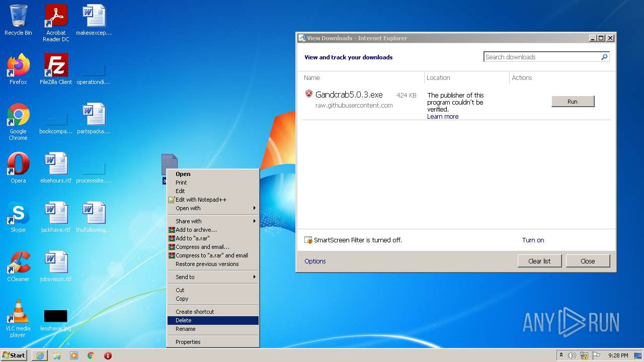Screen dimensions: 644x362
Task: Choose Edit in the context menu
Action: point(213,191)
